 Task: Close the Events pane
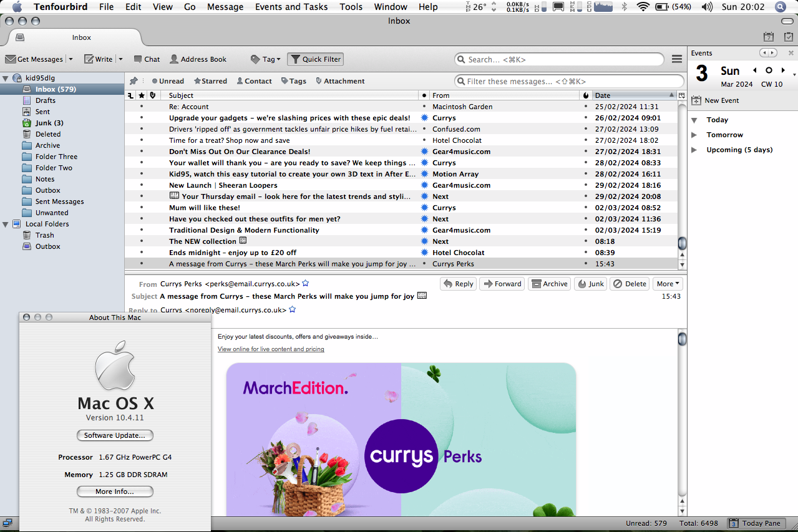[x=791, y=53]
